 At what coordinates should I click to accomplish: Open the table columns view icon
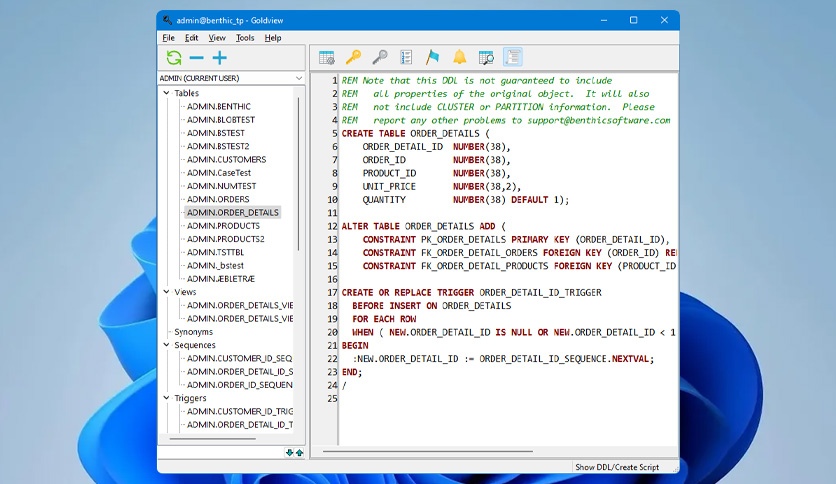327,57
